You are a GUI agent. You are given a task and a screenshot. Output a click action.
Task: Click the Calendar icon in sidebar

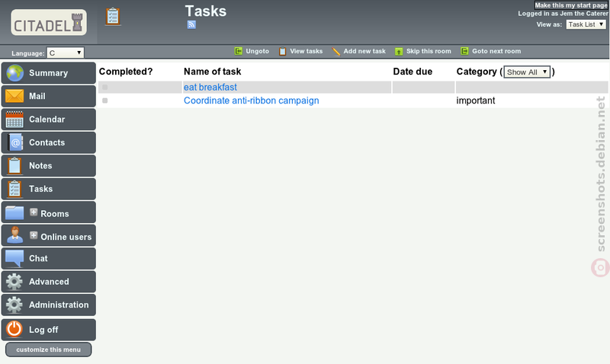click(x=14, y=120)
